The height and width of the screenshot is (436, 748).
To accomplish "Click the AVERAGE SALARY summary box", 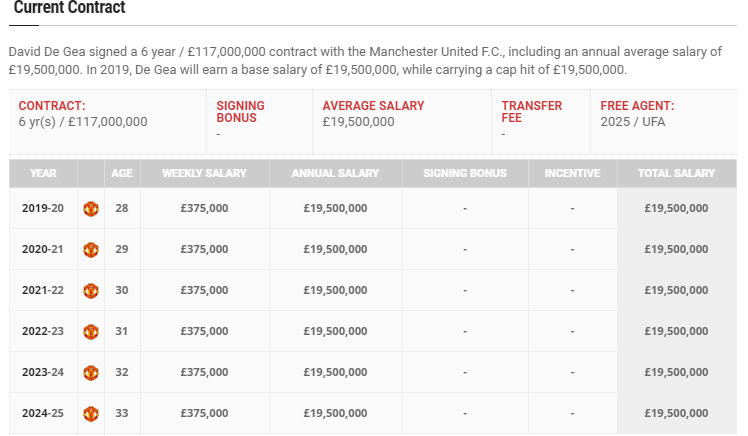I will (x=402, y=122).
